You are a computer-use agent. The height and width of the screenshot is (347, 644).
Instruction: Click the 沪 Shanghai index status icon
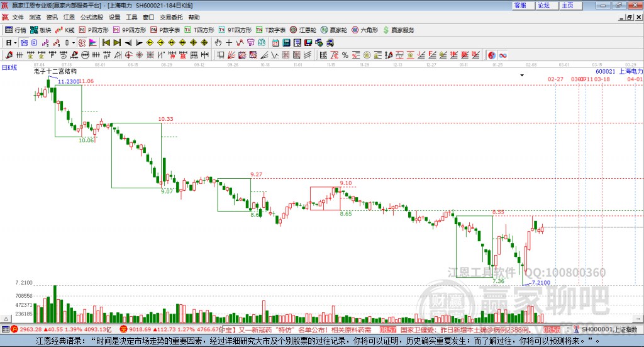point(14,329)
